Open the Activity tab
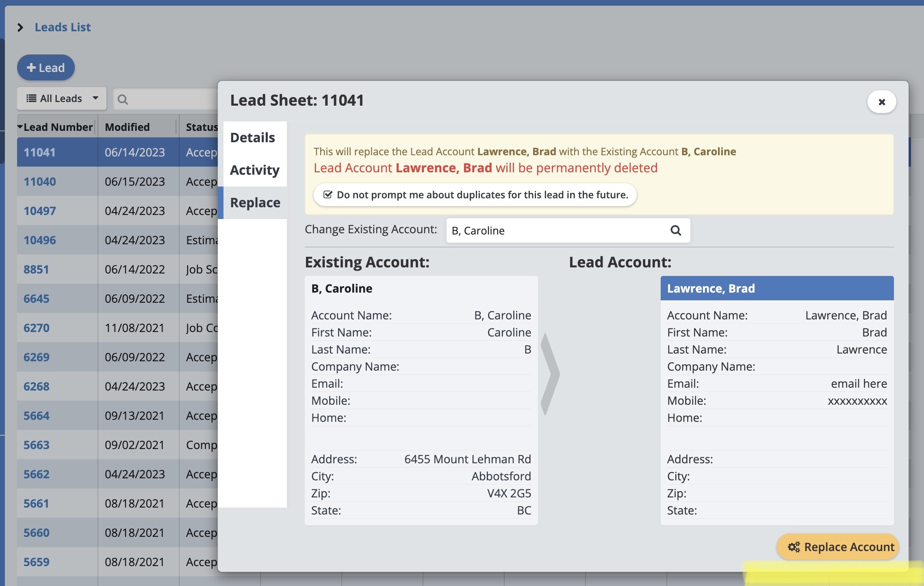 254,170
